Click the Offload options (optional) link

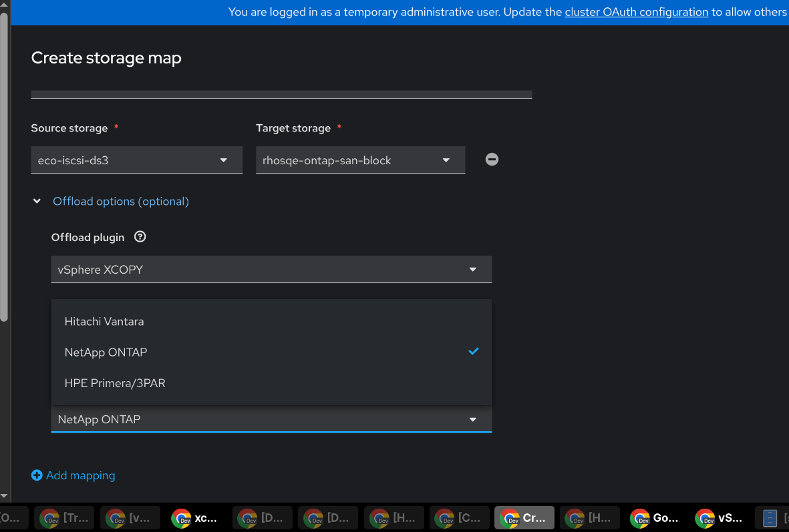tap(121, 201)
